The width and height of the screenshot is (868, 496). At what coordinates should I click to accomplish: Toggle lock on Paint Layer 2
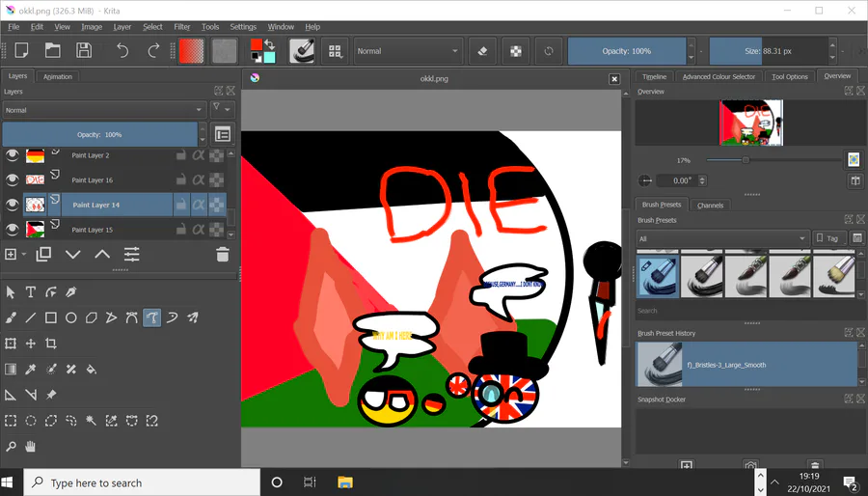tap(181, 155)
